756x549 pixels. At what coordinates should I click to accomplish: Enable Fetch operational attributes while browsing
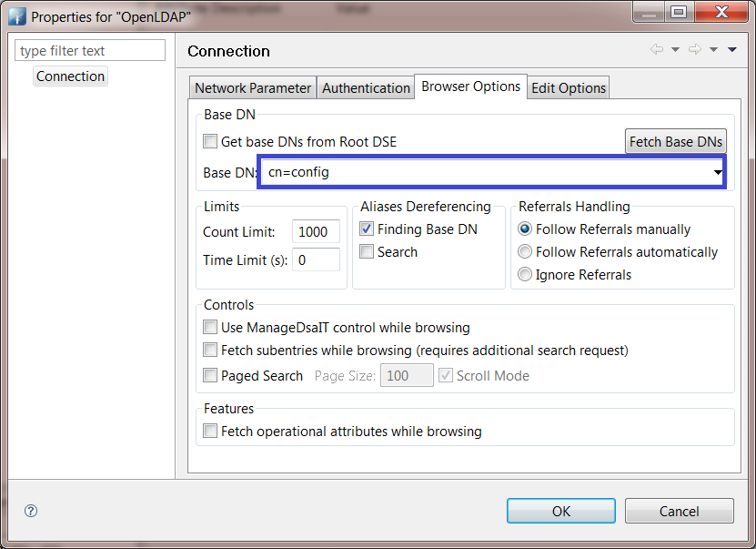(x=210, y=431)
